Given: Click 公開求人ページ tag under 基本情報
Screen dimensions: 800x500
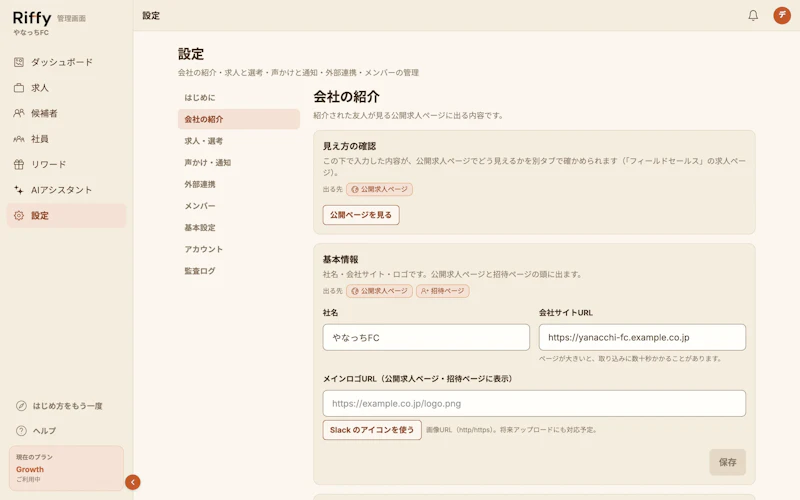Looking at the screenshot, I should (379, 291).
